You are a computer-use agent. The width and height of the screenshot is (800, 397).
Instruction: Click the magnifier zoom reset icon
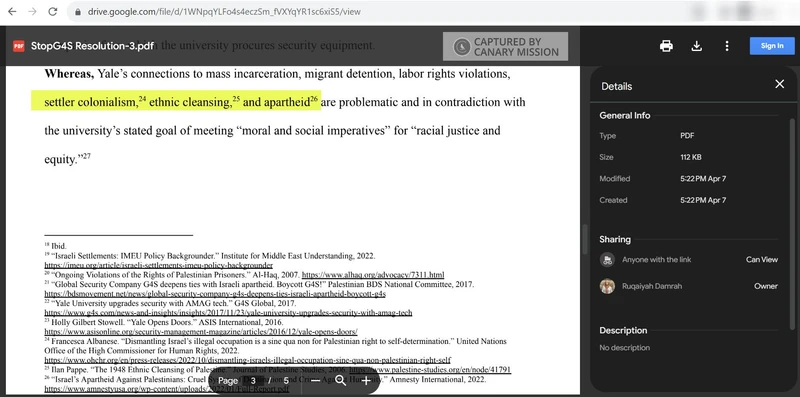click(x=340, y=381)
